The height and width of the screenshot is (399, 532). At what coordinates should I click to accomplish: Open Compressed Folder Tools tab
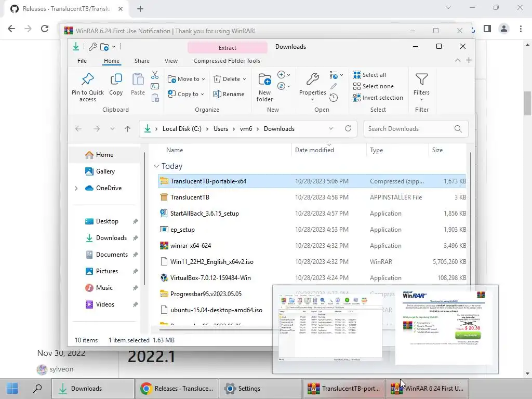click(227, 61)
